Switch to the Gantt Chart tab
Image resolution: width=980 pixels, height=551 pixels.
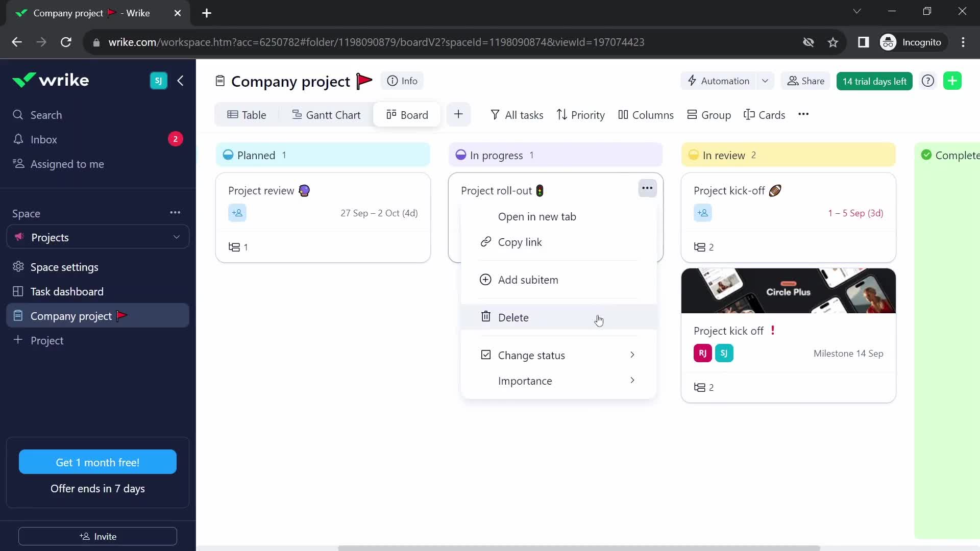[x=326, y=115]
